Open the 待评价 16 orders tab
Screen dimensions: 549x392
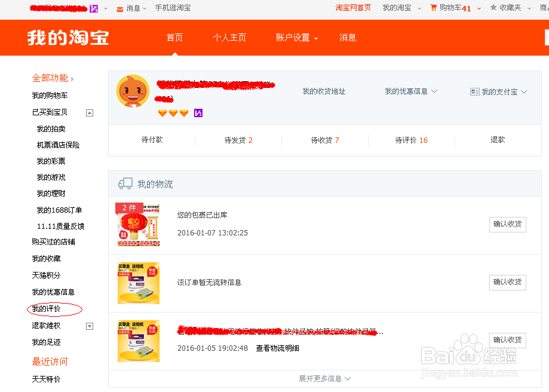tap(412, 140)
